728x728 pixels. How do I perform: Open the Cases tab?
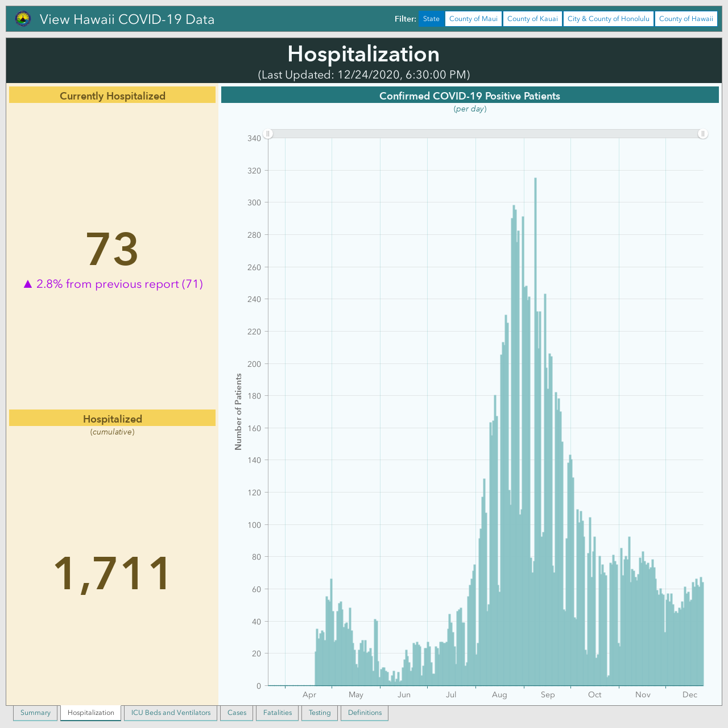click(x=237, y=713)
